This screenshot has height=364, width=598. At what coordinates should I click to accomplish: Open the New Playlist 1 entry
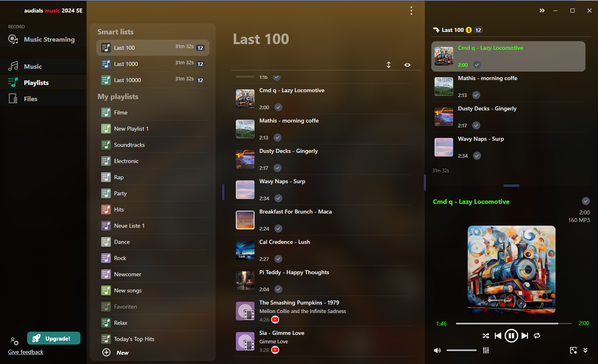coord(153,129)
